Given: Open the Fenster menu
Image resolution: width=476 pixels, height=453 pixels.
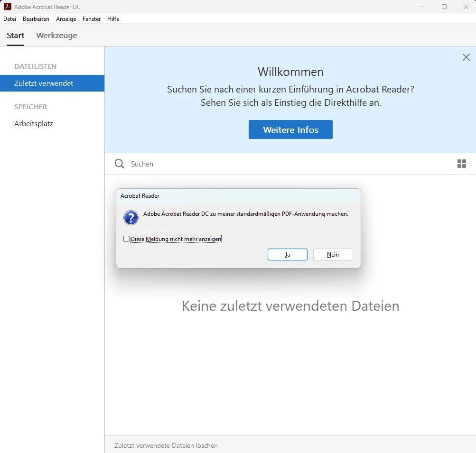Looking at the screenshot, I should pos(92,19).
